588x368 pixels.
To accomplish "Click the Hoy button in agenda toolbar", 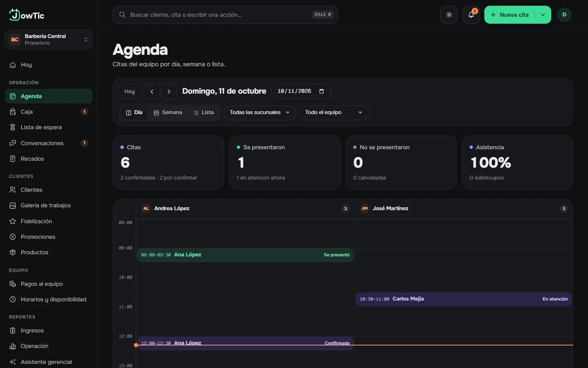I will coord(129,92).
